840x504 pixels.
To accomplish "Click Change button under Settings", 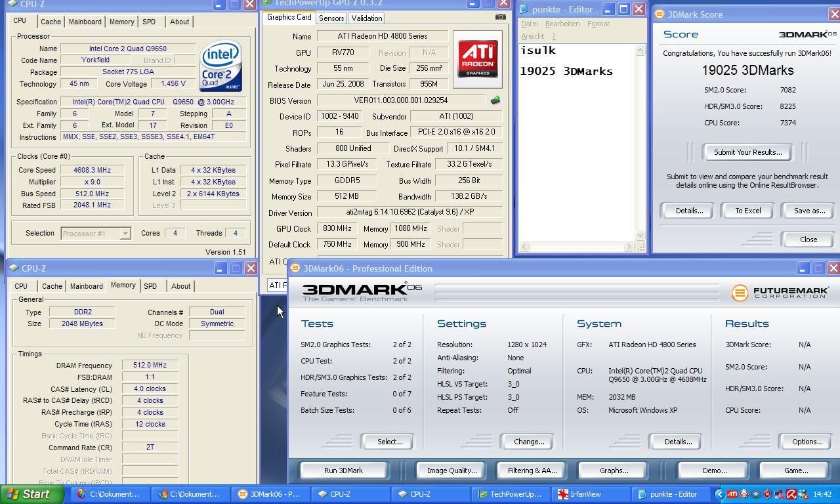I will click(x=529, y=442).
